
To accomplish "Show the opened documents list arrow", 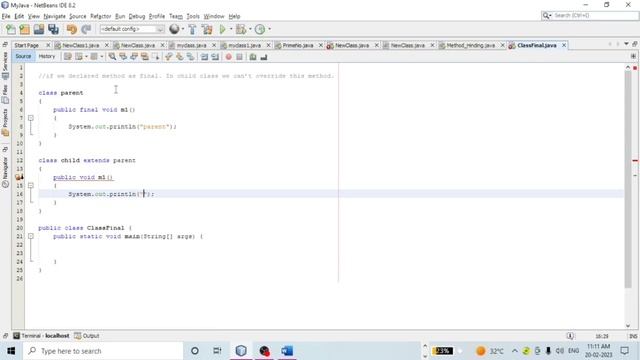I will [x=626, y=44].
